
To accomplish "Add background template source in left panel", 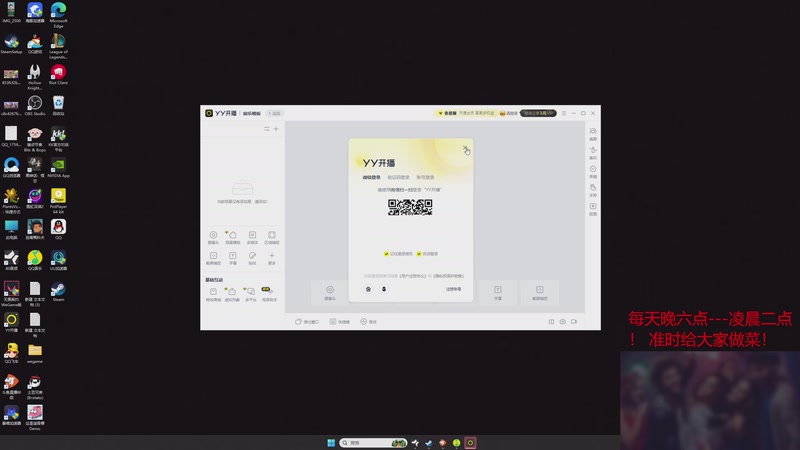I will 233,237.
